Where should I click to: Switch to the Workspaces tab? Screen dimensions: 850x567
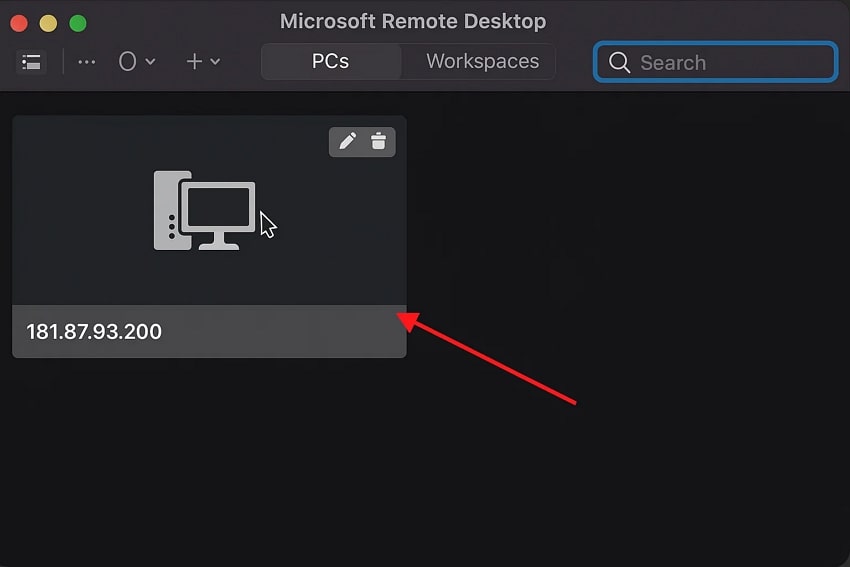pyautogui.click(x=482, y=61)
